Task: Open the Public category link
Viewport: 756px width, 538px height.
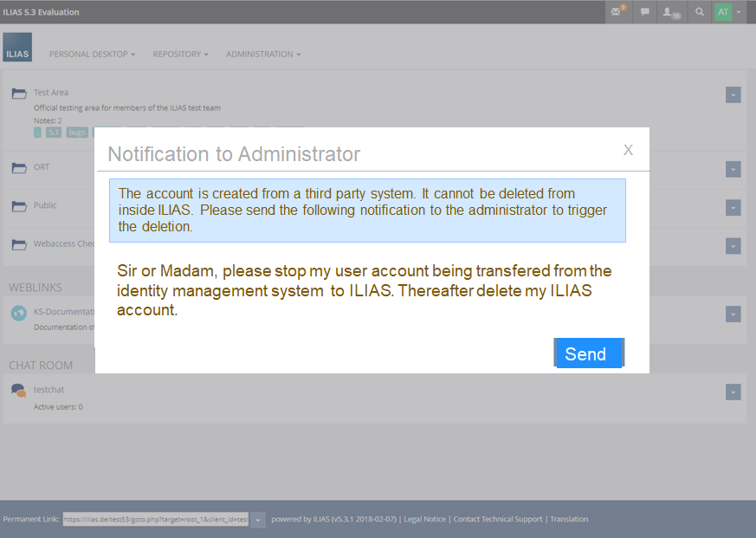Action: click(x=45, y=205)
